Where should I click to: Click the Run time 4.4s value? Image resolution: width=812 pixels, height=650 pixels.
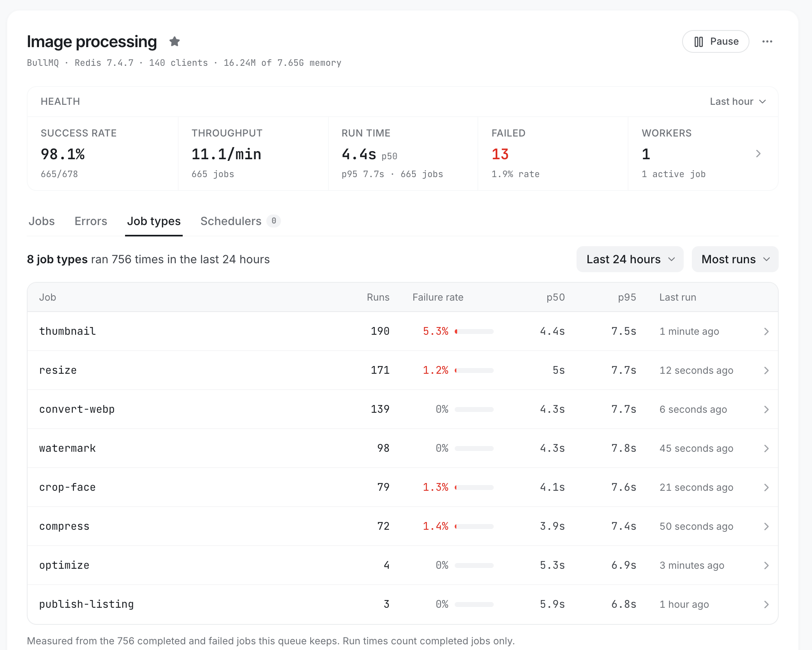click(x=359, y=154)
